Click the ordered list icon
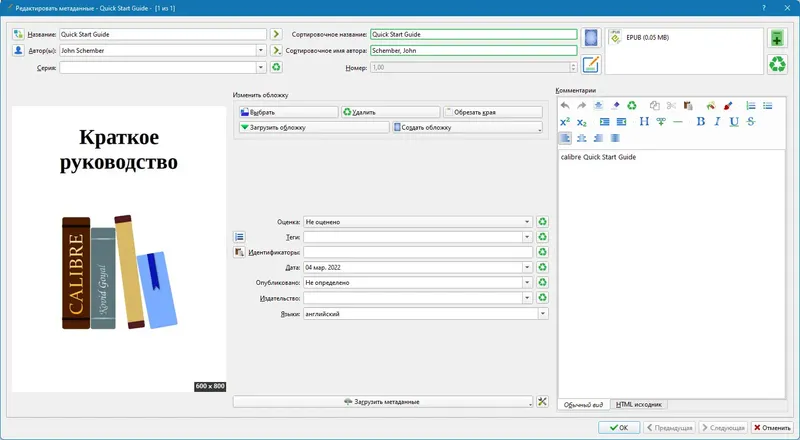The width and height of the screenshot is (800, 440). (x=751, y=106)
